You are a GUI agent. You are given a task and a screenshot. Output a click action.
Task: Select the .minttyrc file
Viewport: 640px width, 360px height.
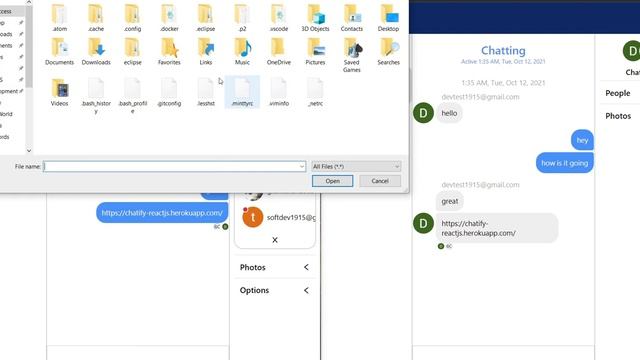(242, 93)
